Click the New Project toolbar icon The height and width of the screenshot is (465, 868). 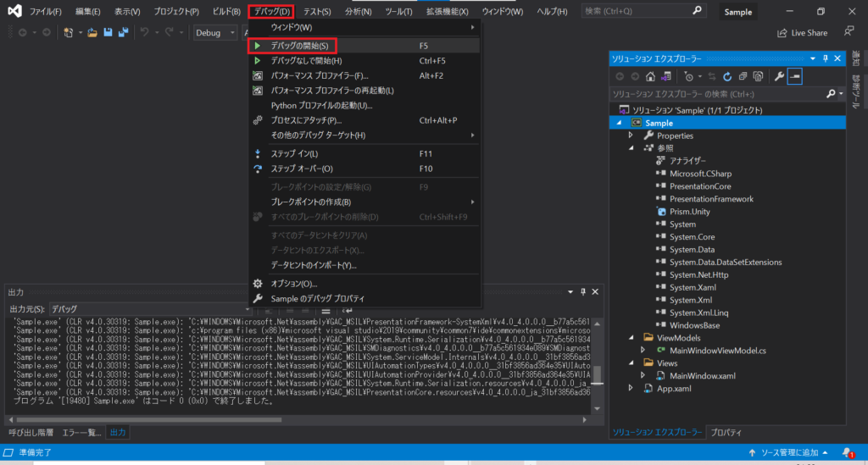coord(68,33)
